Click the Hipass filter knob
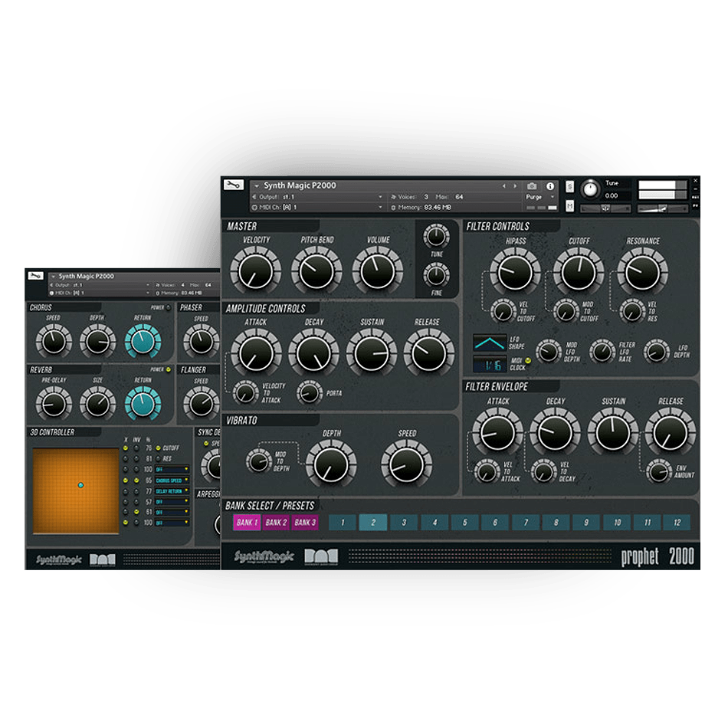728x728 pixels. 515,272
